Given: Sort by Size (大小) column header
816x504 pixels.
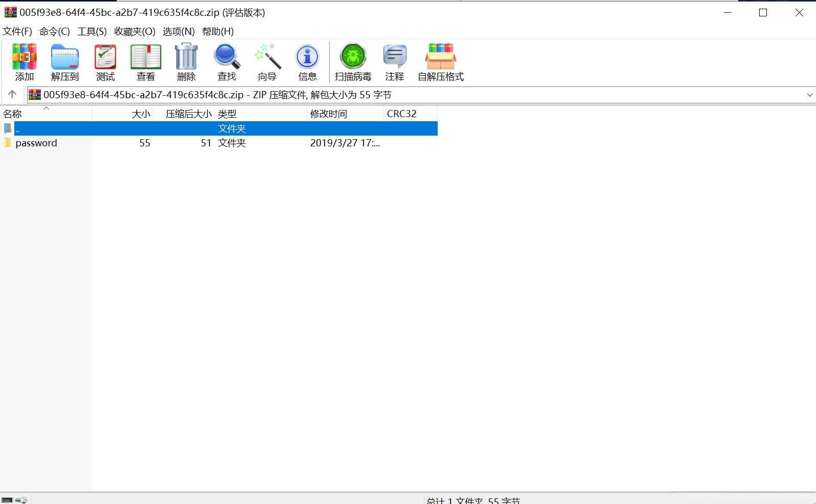Looking at the screenshot, I should tap(123, 114).
